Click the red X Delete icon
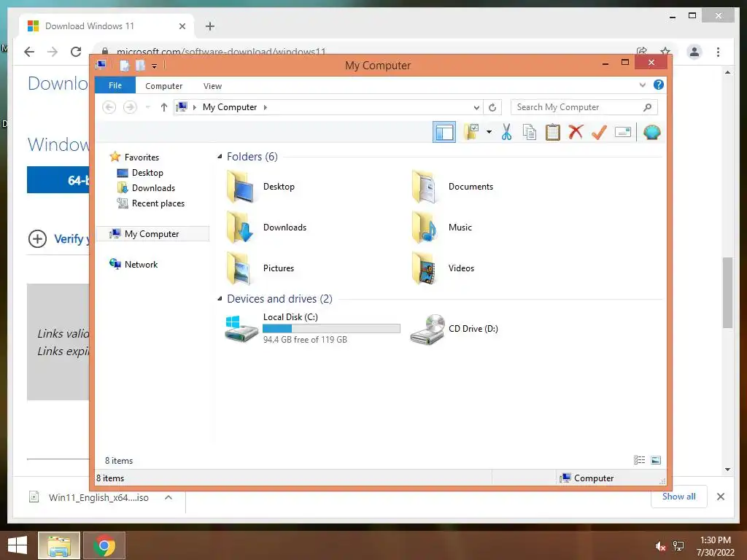 pyautogui.click(x=576, y=132)
